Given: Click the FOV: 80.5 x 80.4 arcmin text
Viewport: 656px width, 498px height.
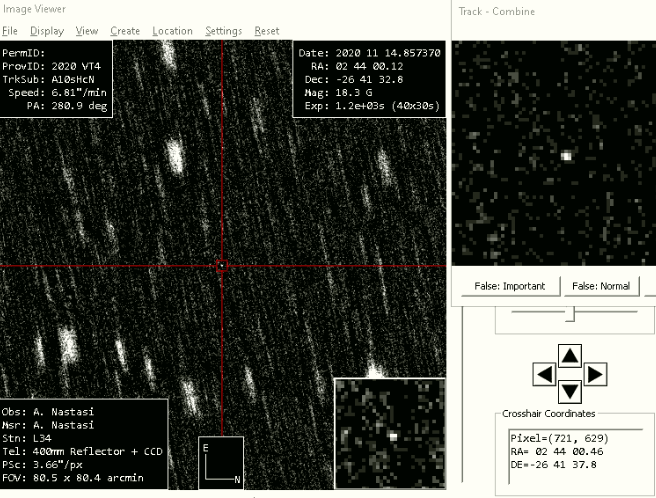Looking at the screenshot, I should pos(73,477).
